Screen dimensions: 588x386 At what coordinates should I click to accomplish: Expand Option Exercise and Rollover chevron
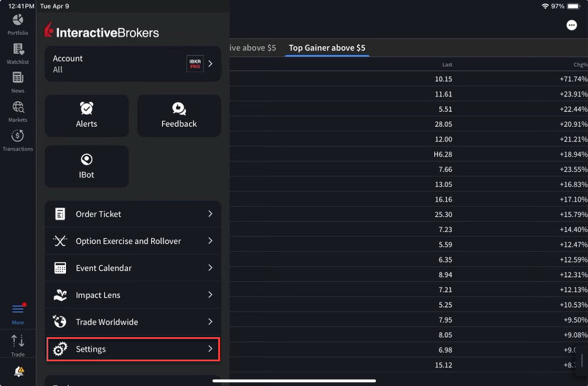click(x=210, y=241)
